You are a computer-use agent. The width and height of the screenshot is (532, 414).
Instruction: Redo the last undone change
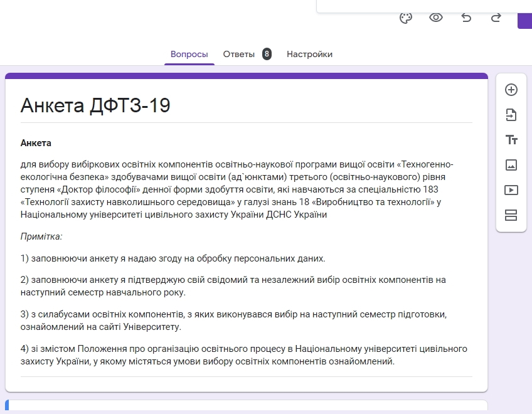(x=496, y=18)
